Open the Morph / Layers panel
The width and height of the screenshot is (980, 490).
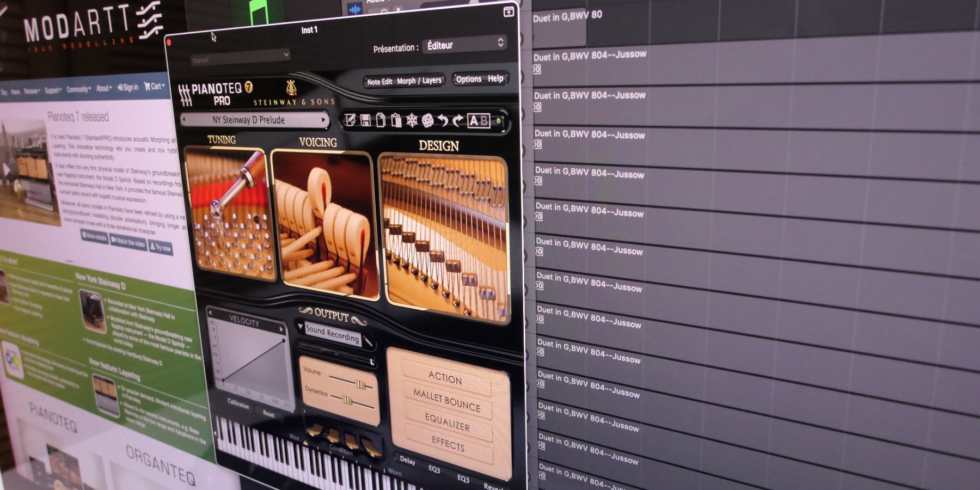click(419, 81)
